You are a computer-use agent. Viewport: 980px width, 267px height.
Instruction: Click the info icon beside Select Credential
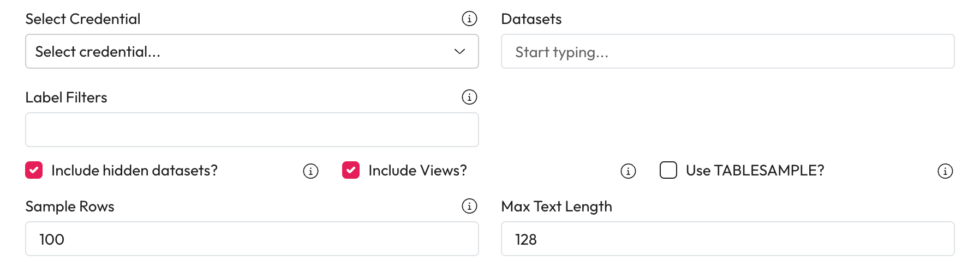point(469,19)
